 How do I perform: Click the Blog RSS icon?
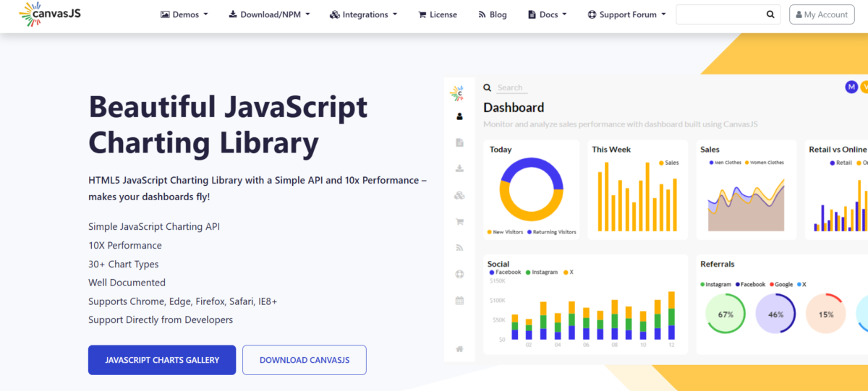pyautogui.click(x=482, y=14)
